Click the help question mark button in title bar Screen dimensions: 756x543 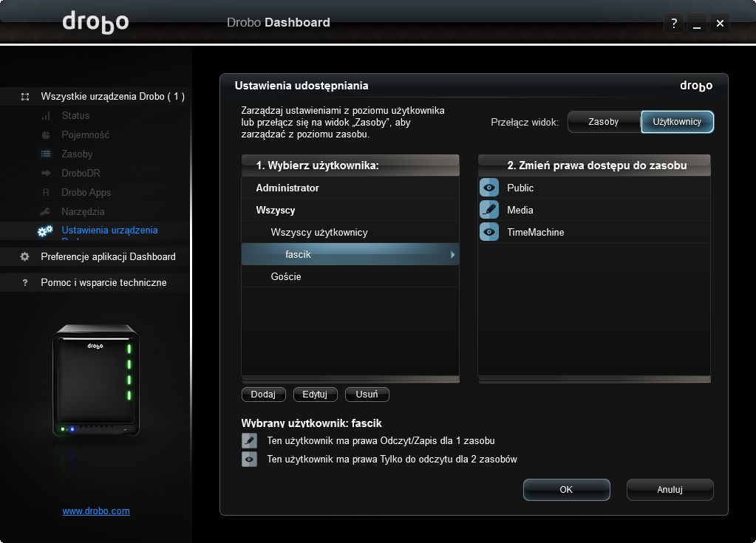(674, 23)
